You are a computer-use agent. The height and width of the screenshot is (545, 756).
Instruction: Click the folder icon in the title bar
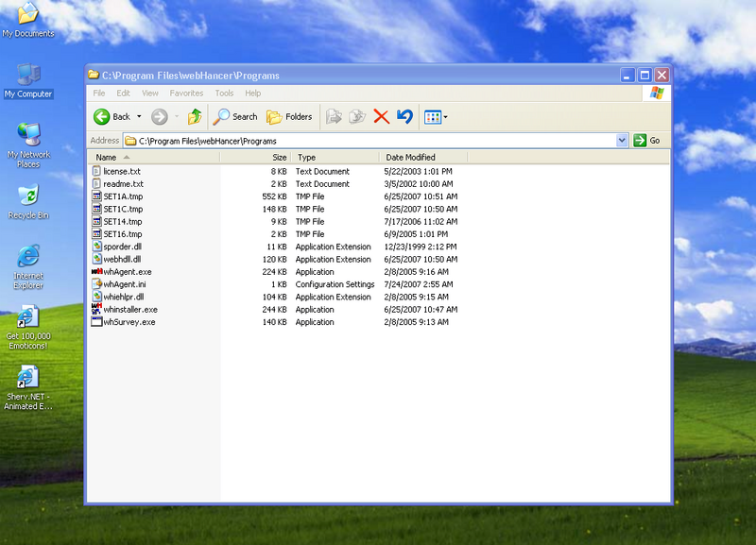pyautogui.click(x=94, y=75)
